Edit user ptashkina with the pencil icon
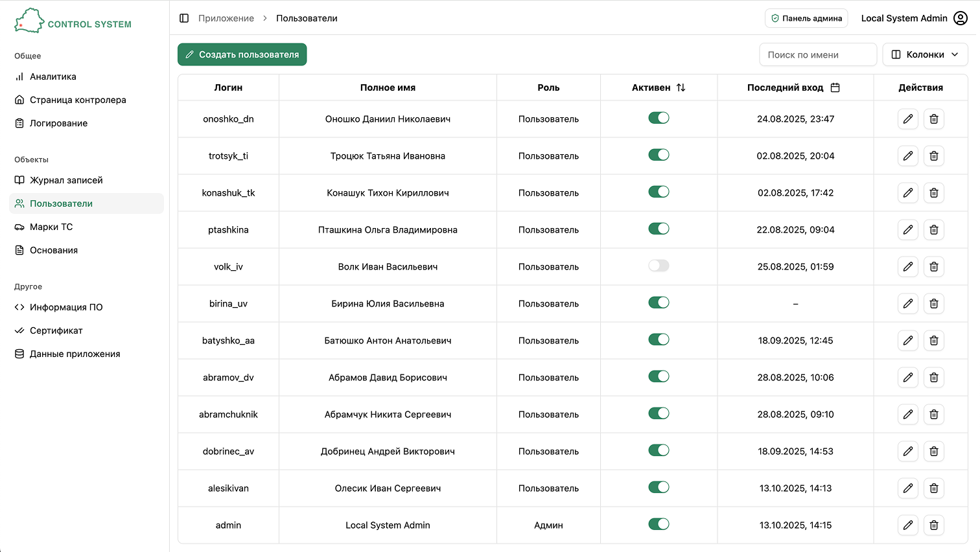The image size is (980, 552). pos(908,230)
